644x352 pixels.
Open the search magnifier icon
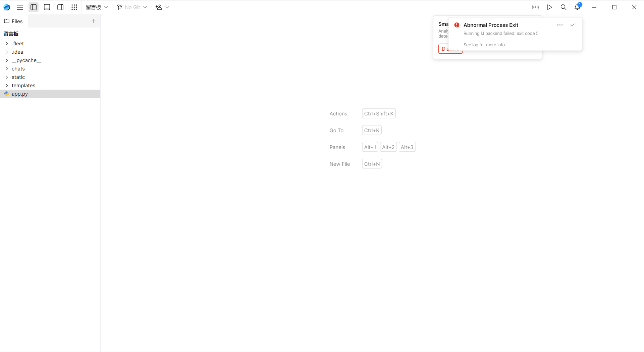pyautogui.click(x=563, y=7)
